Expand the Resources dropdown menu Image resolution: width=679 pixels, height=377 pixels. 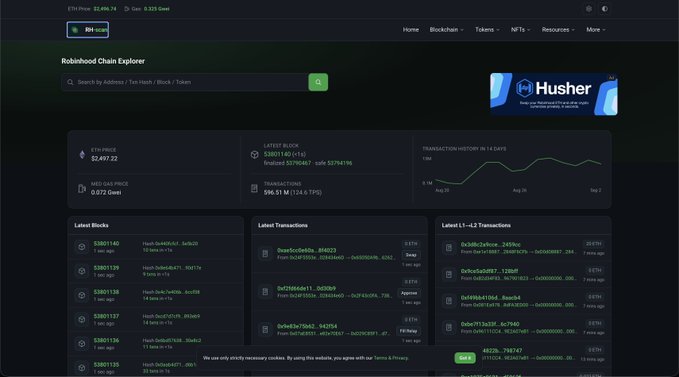(558, 30)
